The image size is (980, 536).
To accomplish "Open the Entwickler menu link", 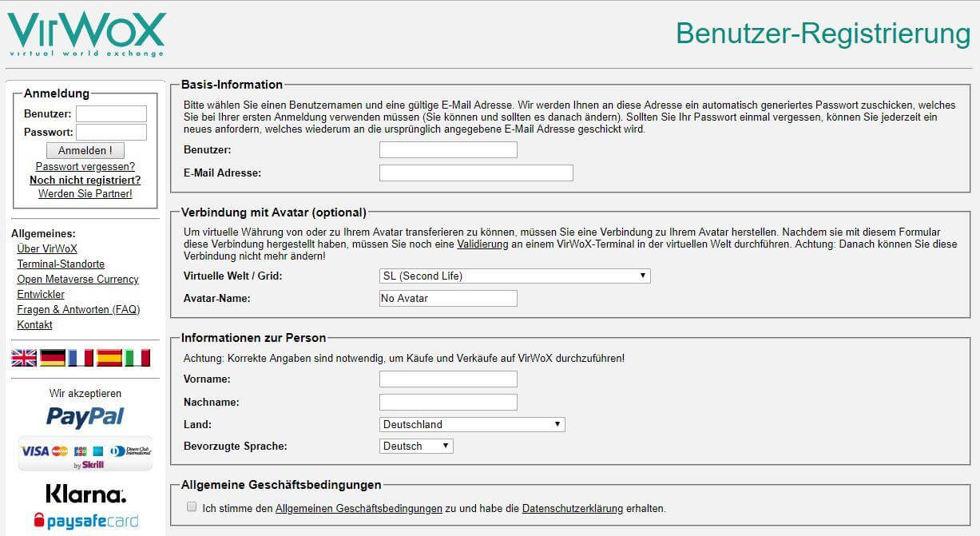I will (x=41, y=294).
